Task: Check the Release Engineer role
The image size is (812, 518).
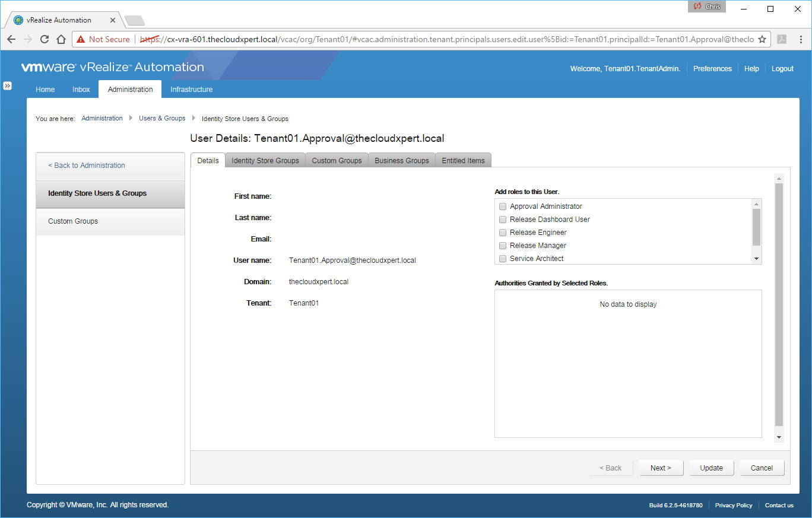Action: coord(503,233)
